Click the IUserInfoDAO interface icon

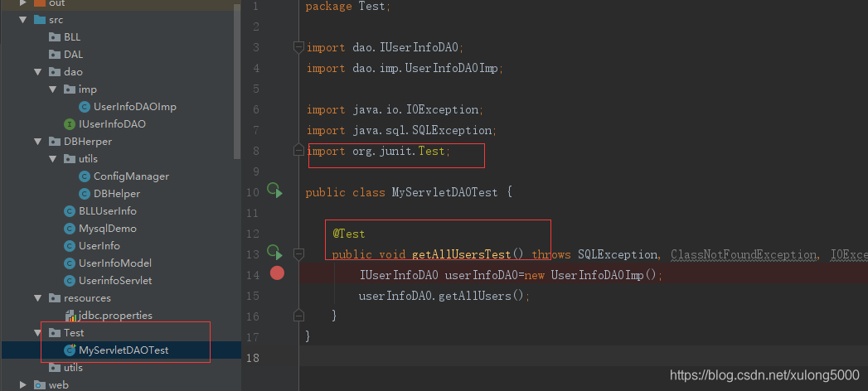point(70,124)
